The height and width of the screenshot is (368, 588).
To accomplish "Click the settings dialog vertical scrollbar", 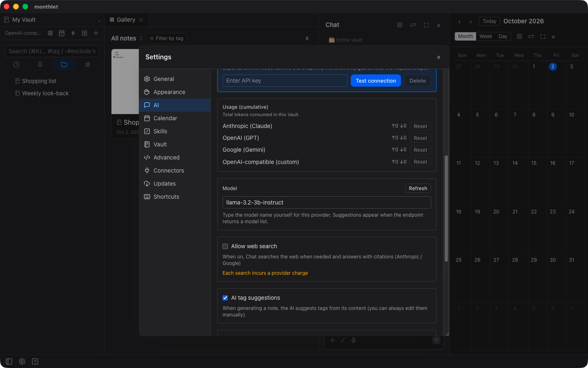I will pos(446,209).
